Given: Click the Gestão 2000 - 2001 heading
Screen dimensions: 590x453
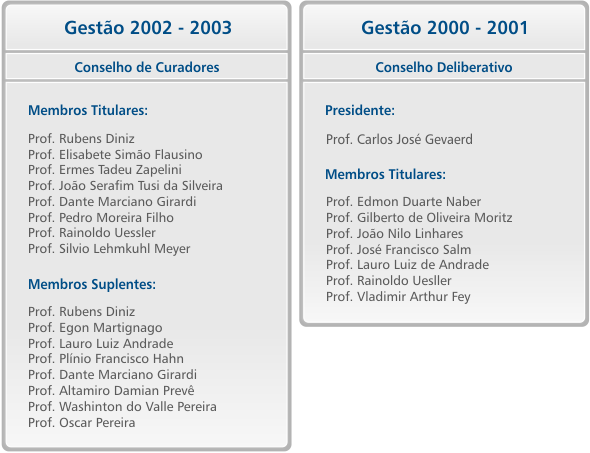Looking at the screenshot, I should pos(444,28).
